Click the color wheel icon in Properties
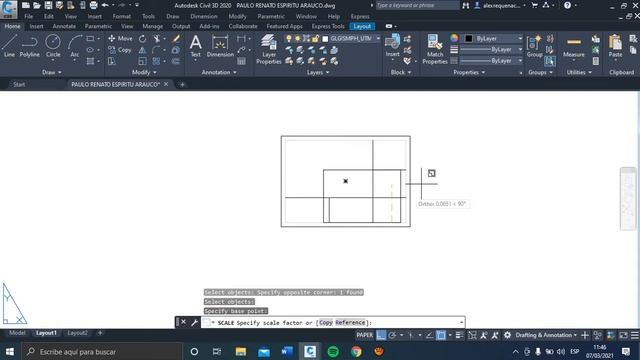640x360 pixels. tap(454, 38)
